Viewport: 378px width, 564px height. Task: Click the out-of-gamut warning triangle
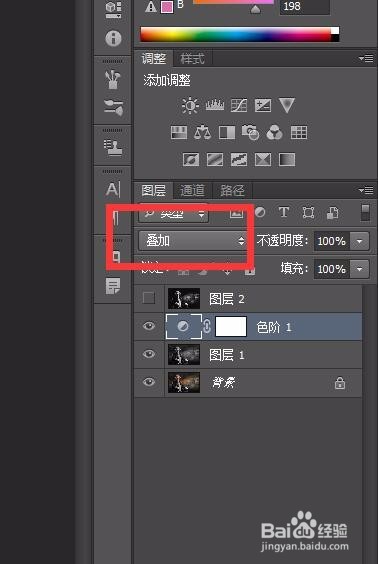click(151, 7)
